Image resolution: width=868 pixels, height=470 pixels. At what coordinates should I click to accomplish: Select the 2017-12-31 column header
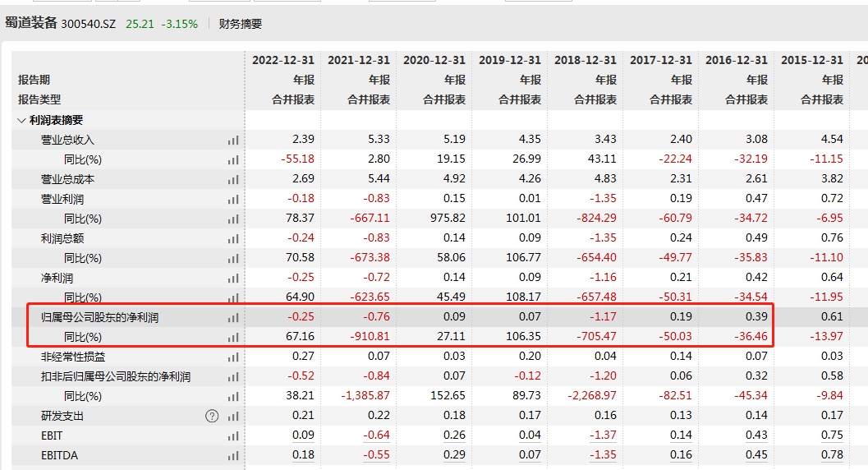click(661, 60)
